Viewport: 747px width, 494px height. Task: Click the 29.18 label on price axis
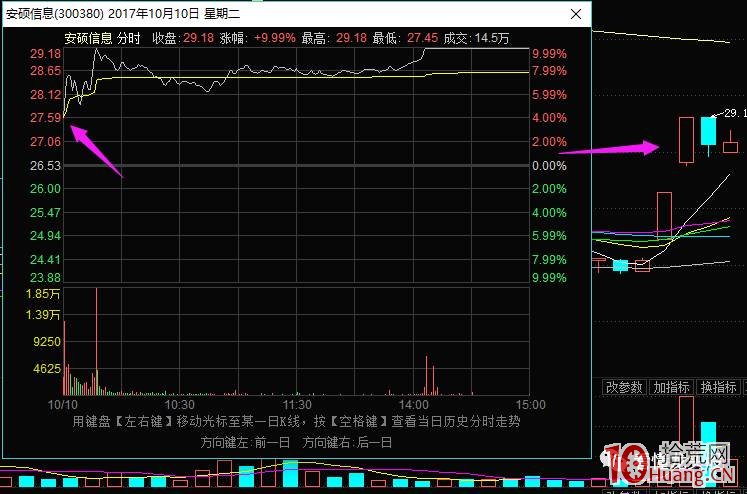[46, 54]
